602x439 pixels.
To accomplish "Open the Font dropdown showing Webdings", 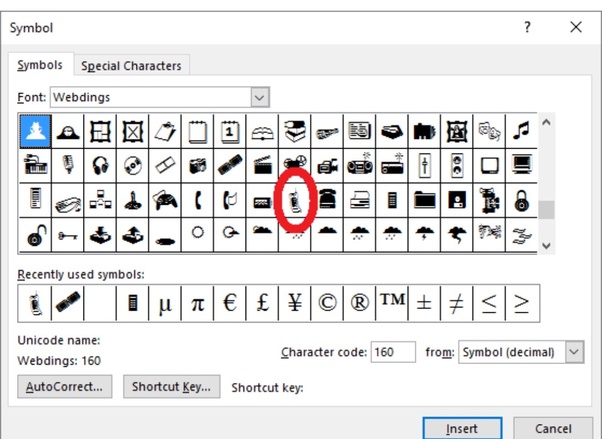I will pos(160,97).
